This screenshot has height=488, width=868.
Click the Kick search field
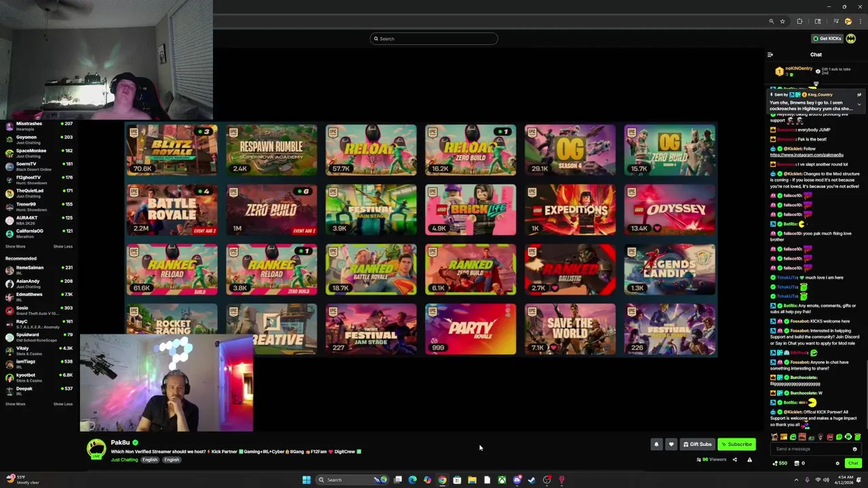pyautogui.click(x=434, y=39)
